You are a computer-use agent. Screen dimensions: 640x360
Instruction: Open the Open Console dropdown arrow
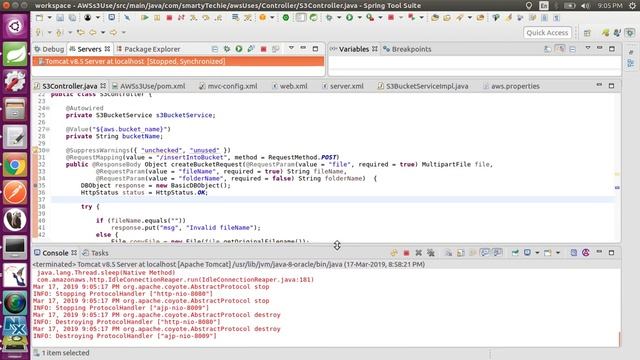click(558, 253)
